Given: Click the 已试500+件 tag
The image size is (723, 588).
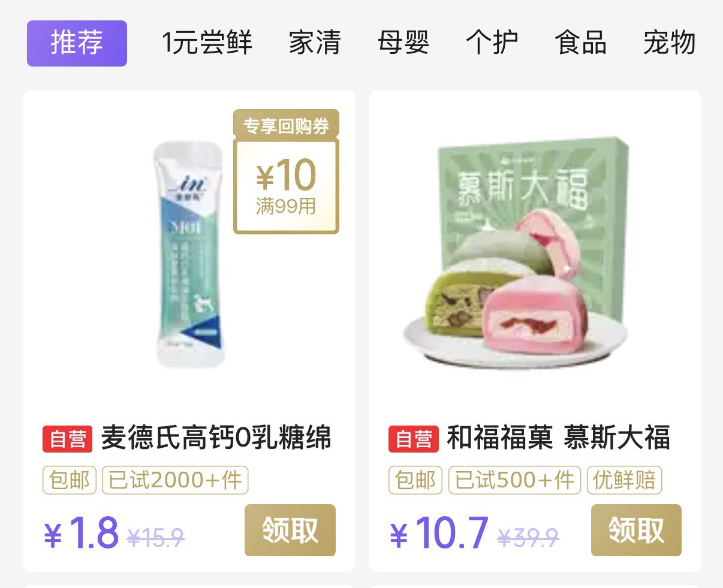Looking at the screenshot, I should coord(514,480).
